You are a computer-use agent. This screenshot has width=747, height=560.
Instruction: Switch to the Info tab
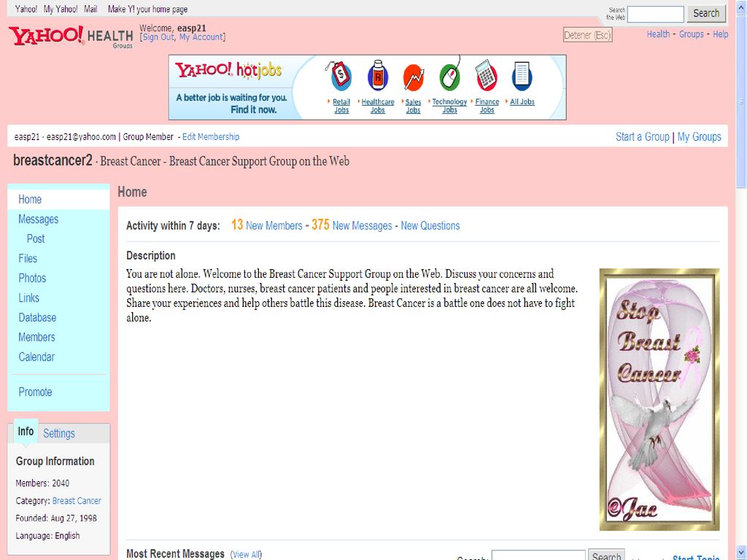click(x=26, y=432)
